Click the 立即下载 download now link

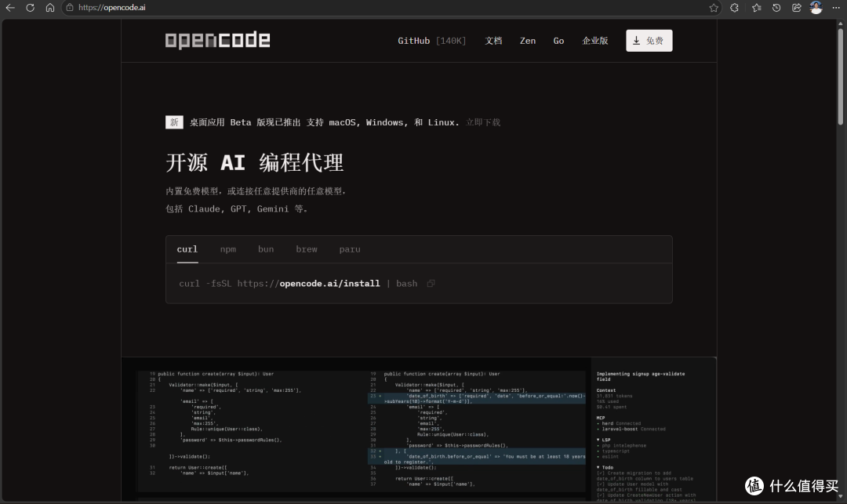pyautogui.click(x=483, y=122)
